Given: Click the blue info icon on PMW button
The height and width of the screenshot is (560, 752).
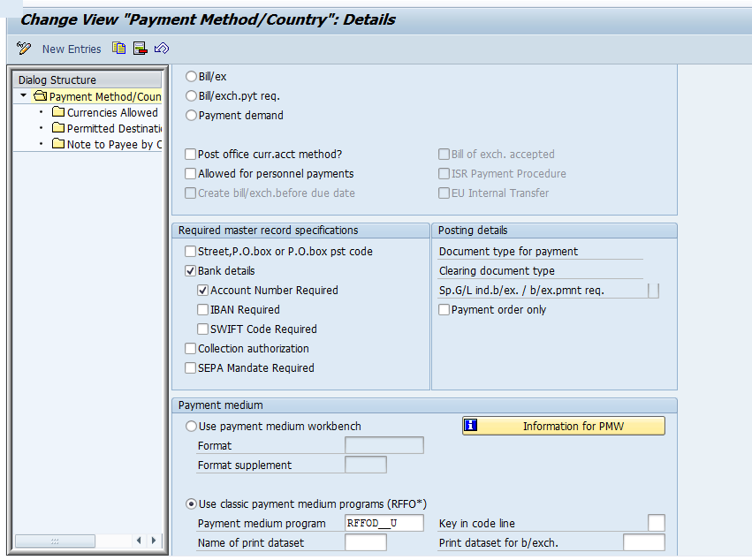Looking at the screenshot, I should click(x=471, y=425).
